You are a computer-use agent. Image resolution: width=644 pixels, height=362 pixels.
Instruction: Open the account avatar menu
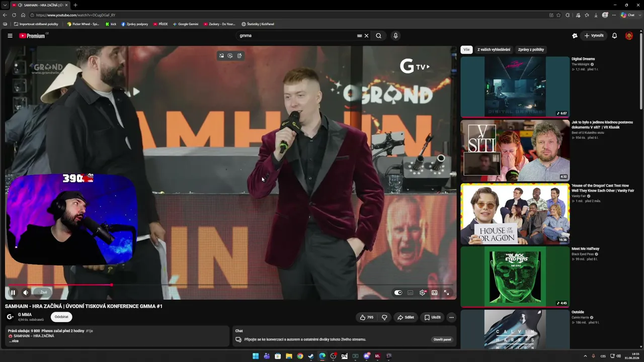629,36
